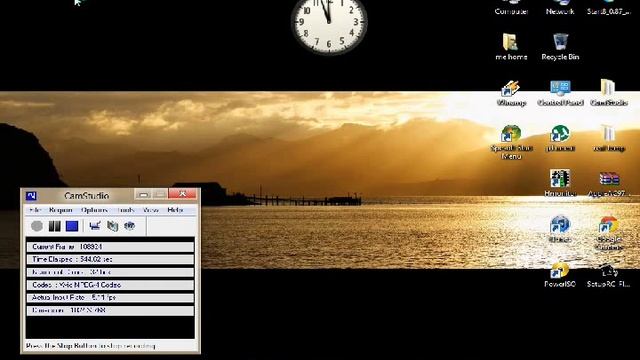Open the View menu in CamStudio
The image size is (640, 360).
151,210
